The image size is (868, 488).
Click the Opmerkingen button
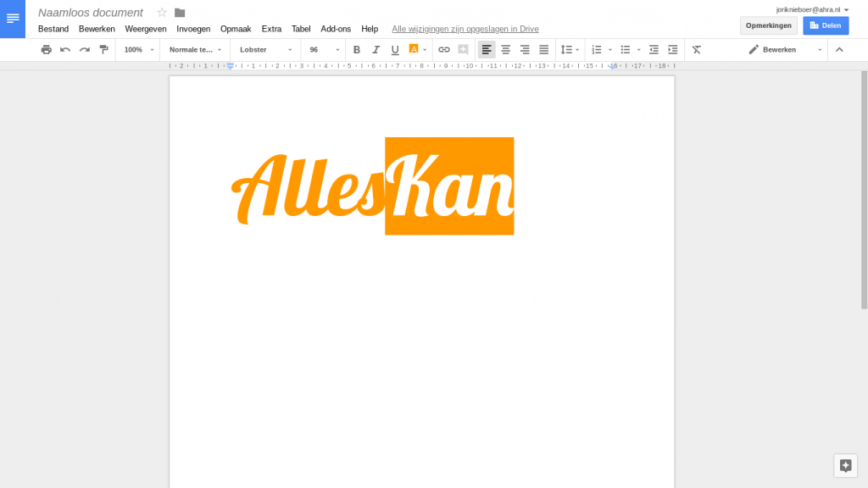tap(768, 25)
